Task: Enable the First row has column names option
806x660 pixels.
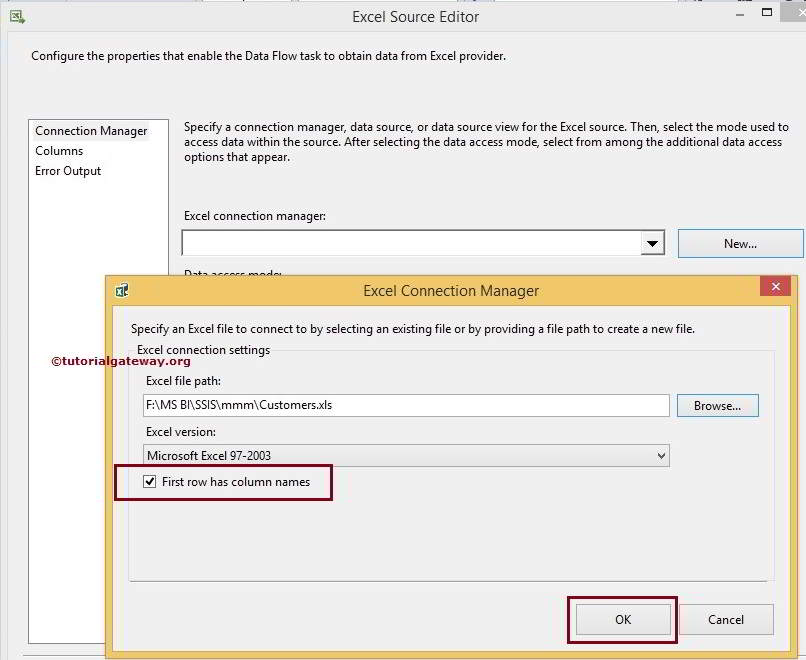Action: [x=150, y=481]
